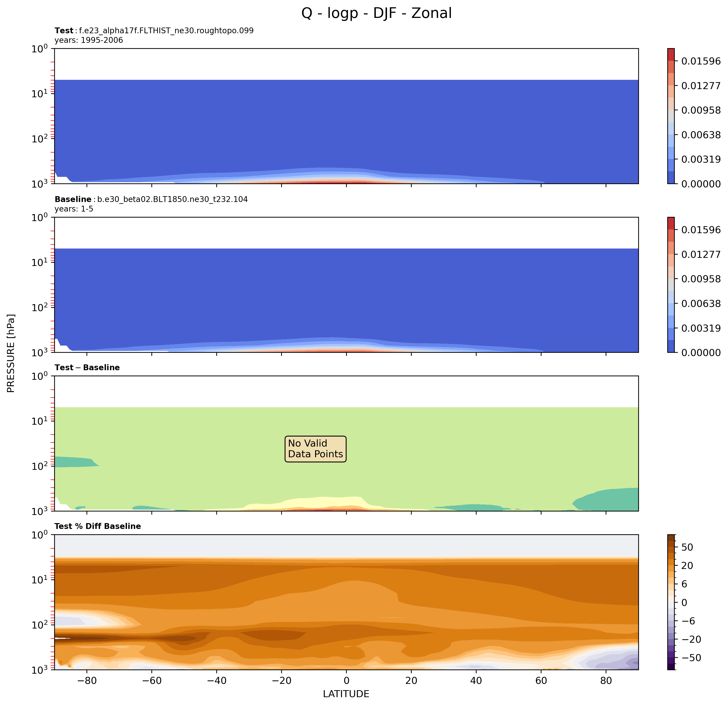Click the Baseline panel's colorbar
728x706 pixels.
[671, 285]
